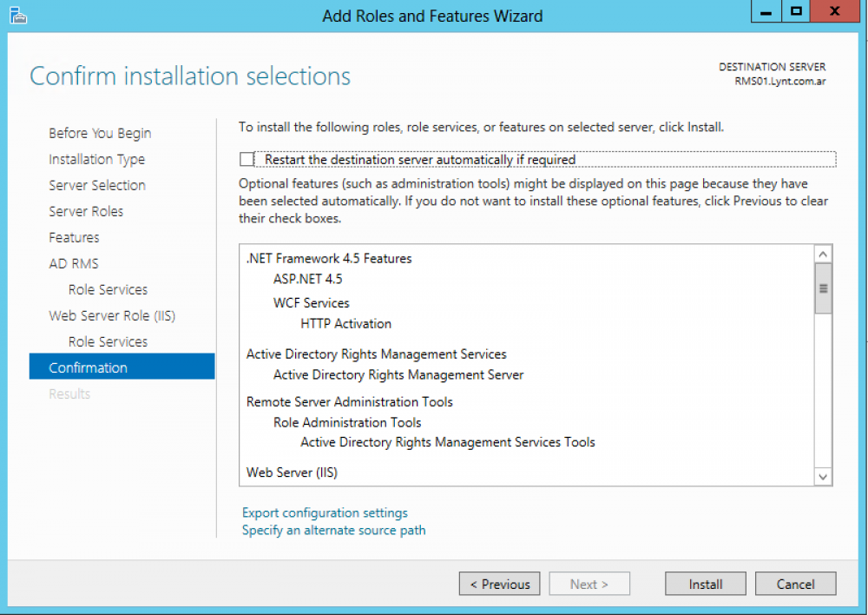Click destination server name RMS01.Lynt.com.ar
Viewport: 868px width, 615px height.
pos(780,82)
